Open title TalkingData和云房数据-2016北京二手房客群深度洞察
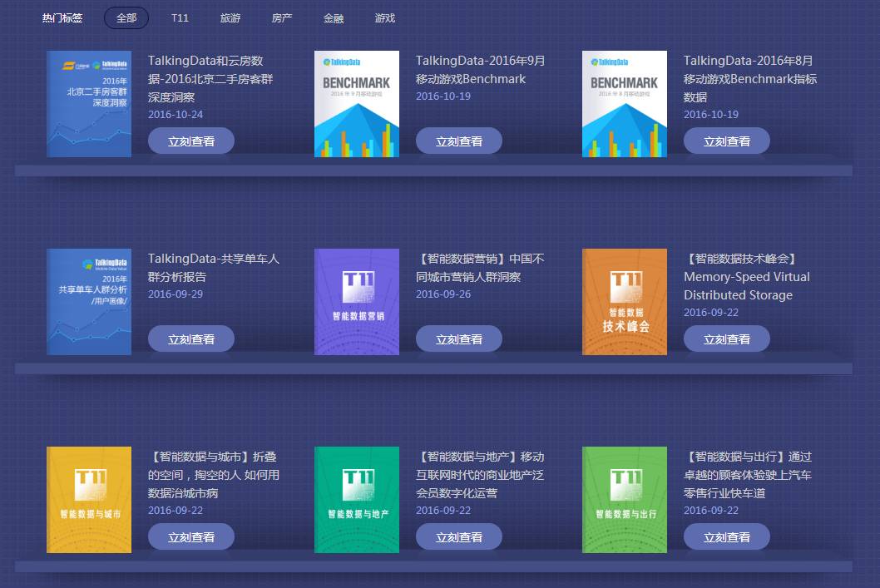 (210, 78)
